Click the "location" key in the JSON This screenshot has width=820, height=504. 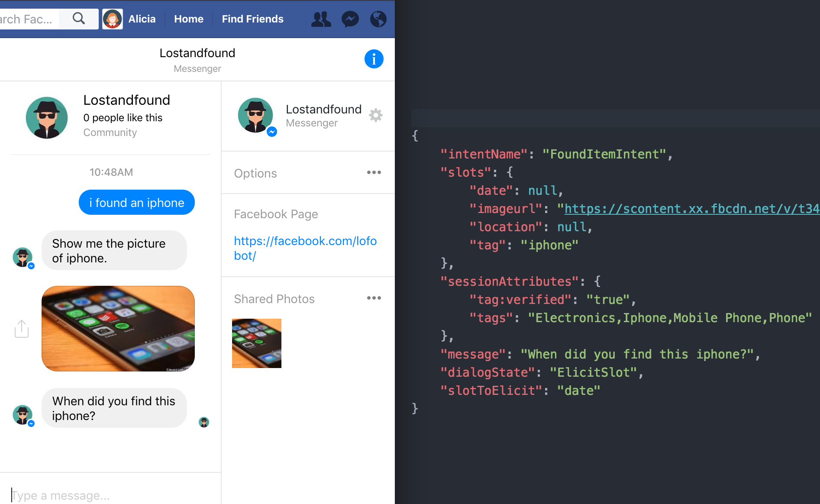[x=506, y=227]
